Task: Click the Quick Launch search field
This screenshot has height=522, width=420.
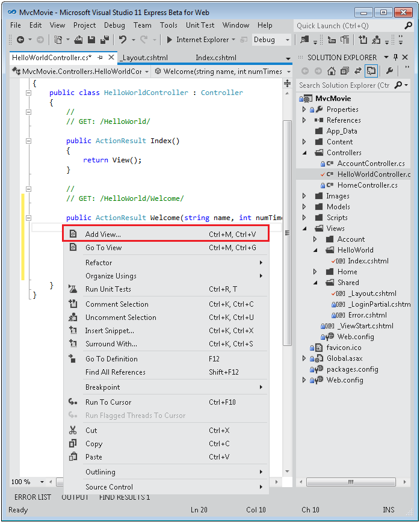Action: tap(348, 26)
